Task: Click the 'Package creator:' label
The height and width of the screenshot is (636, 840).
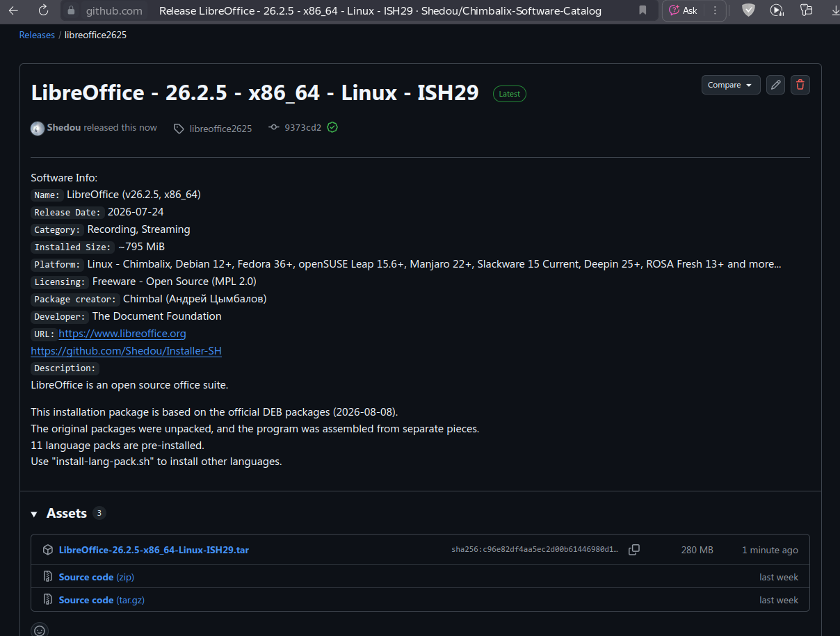Action: click(76, 299)
